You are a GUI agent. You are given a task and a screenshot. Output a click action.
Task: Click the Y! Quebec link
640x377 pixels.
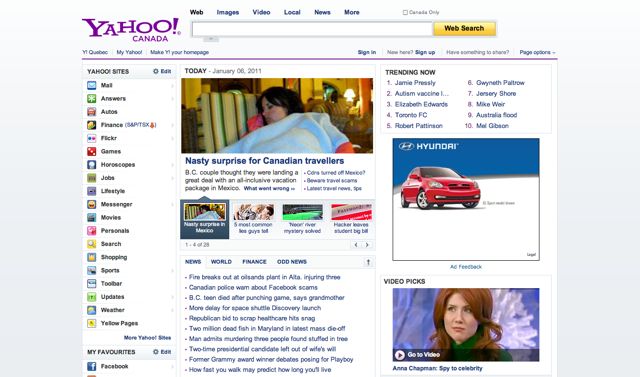point(95,52)
